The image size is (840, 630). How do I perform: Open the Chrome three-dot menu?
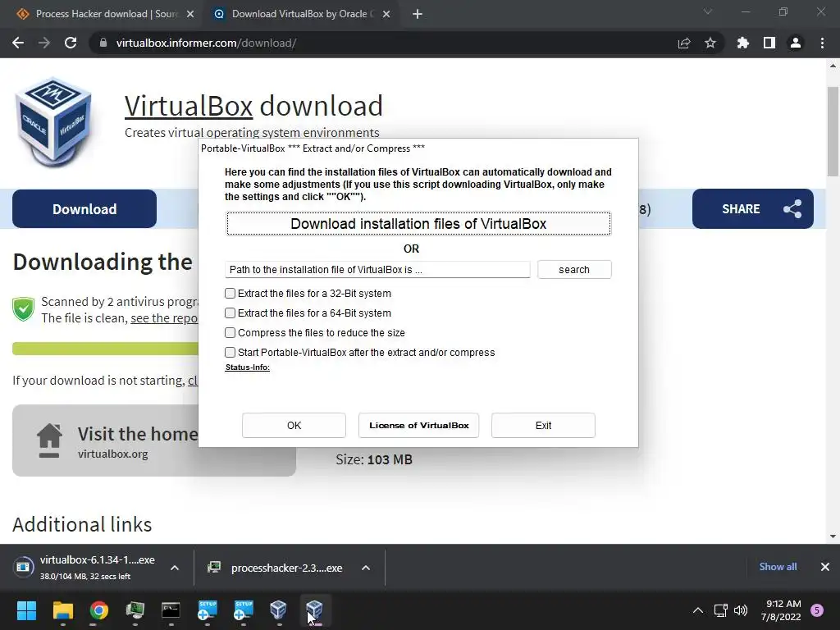pyautogui.click(x=822, y=43)
